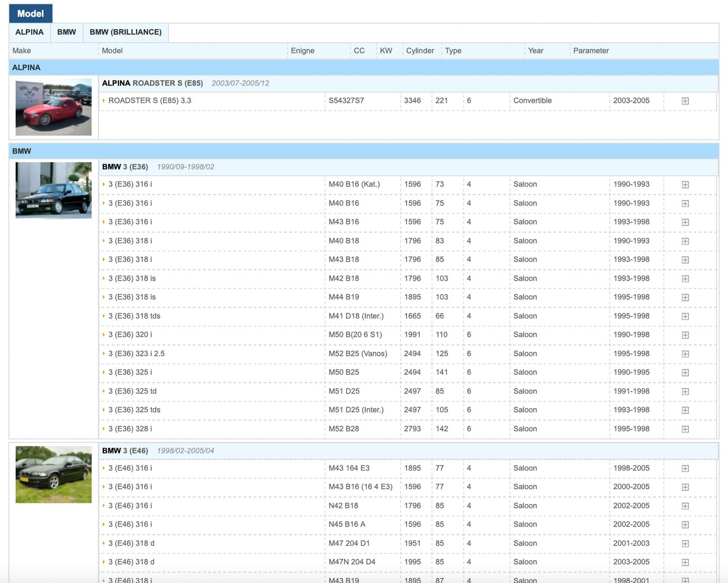The height and width of the screenshot is (583, 728).
Task: Expand plus icon for E46 N42 B18
Action: pyautogui.click(x=685, y=506)
